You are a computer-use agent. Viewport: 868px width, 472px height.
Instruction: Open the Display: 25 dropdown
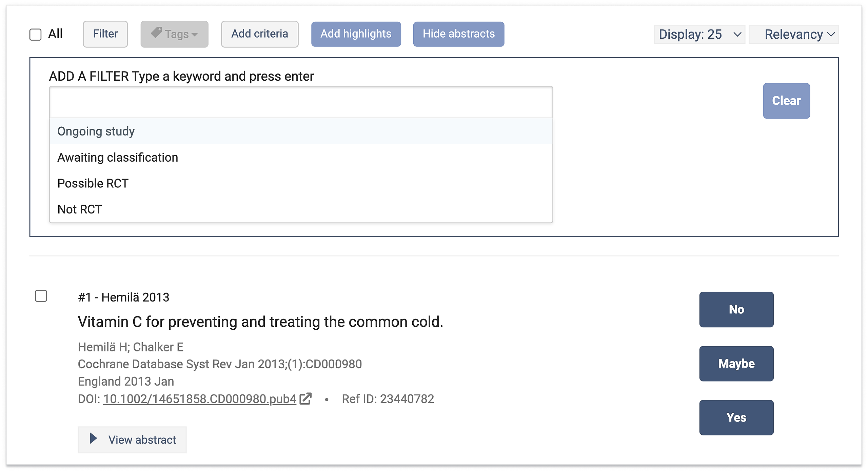(x=699, y=34)
